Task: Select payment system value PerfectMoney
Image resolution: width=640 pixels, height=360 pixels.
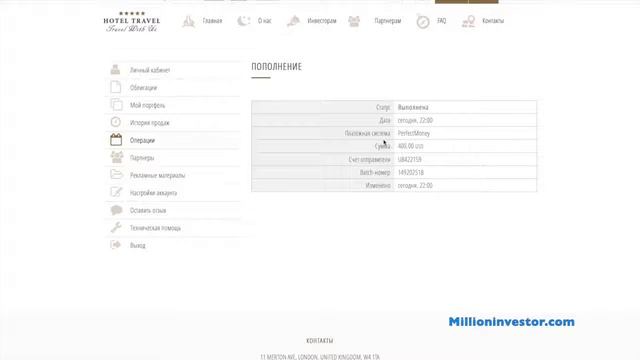Action: tap(414, 133)
